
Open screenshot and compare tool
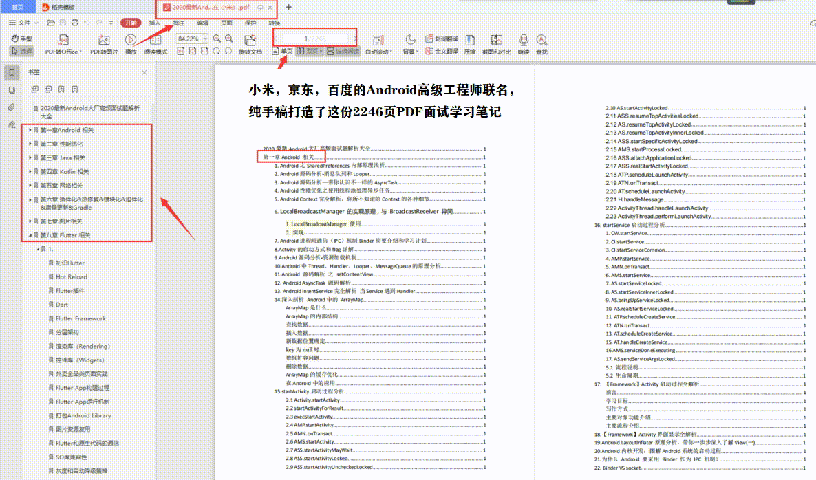click(x=496, y=44)
